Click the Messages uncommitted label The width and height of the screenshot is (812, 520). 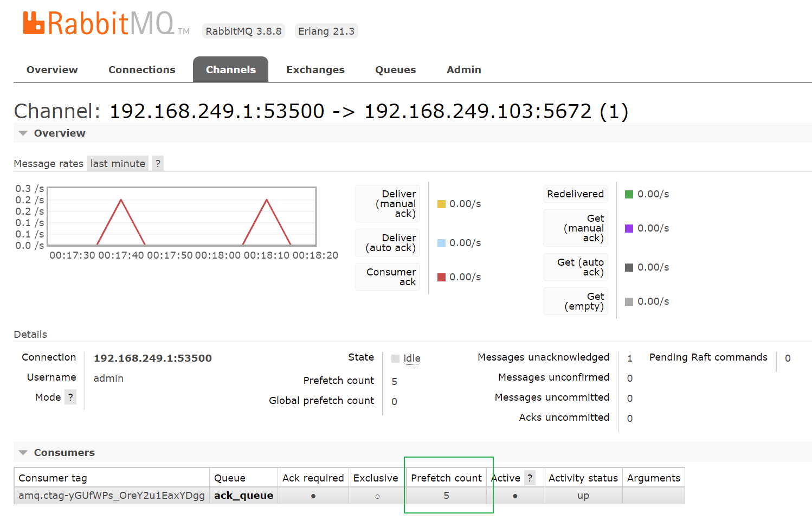552,397
